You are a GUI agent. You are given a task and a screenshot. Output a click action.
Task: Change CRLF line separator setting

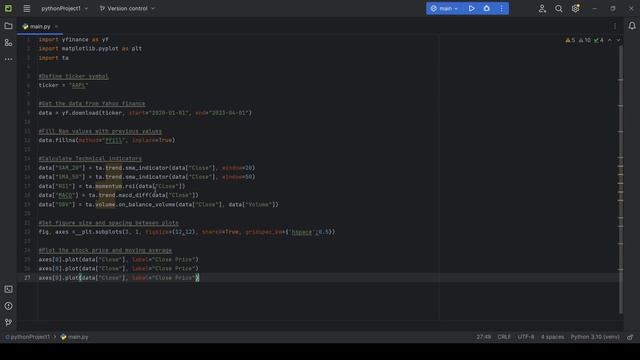(x=504, y=337)
